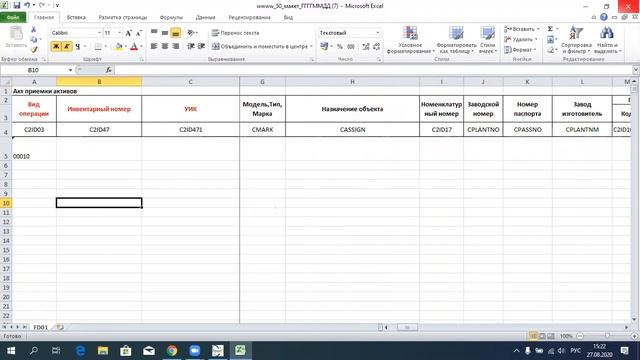Open the font size 11 dropdown
640x360 pixels.
[119, 33]
